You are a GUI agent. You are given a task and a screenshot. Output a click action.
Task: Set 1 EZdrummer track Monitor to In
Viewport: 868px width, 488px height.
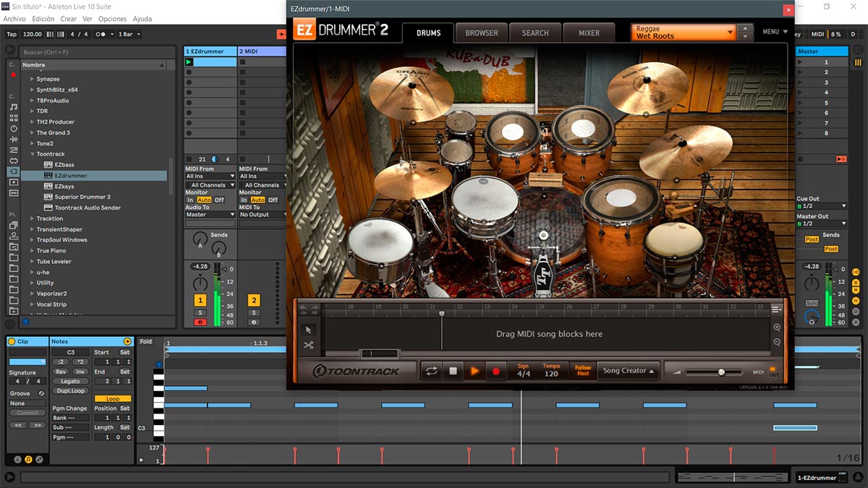tap(190, 200)
